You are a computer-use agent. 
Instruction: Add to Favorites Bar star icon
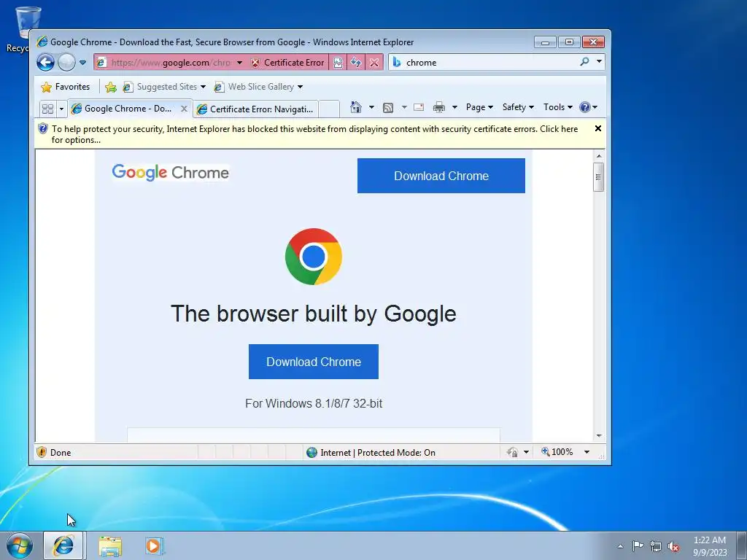click(111, 87)
